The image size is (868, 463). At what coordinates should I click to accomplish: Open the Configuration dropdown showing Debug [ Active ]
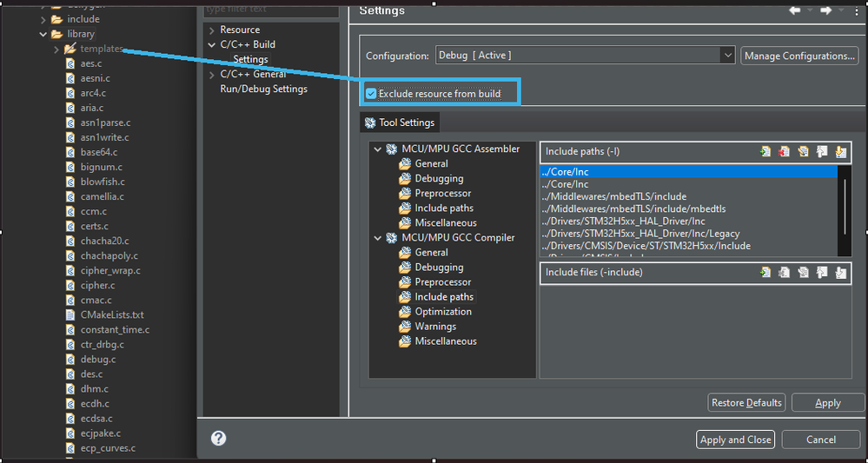tap(585, 56)
